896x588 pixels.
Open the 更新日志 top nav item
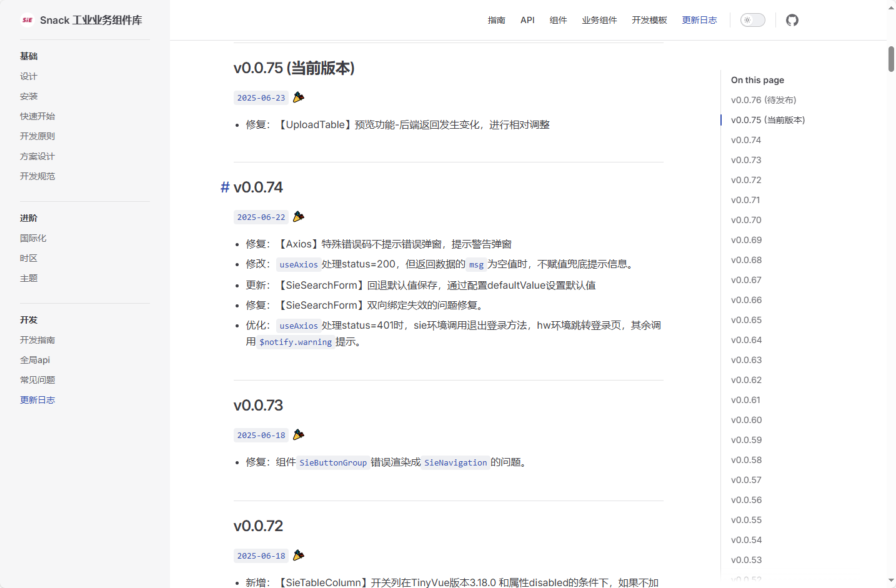click(699, 20)
